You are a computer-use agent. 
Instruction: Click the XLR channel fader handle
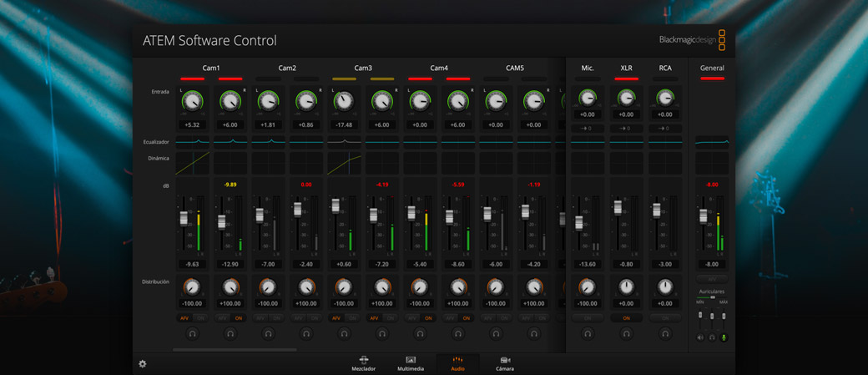coord(618,207)
